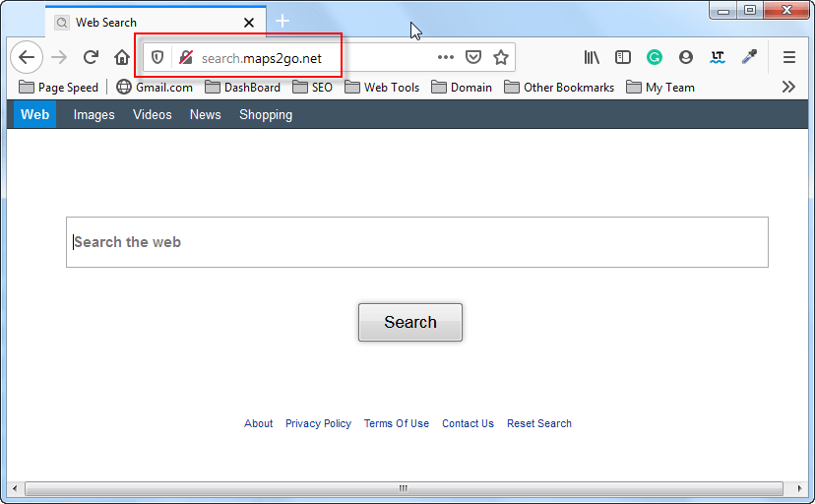Reload the current page

click(91, 57)
